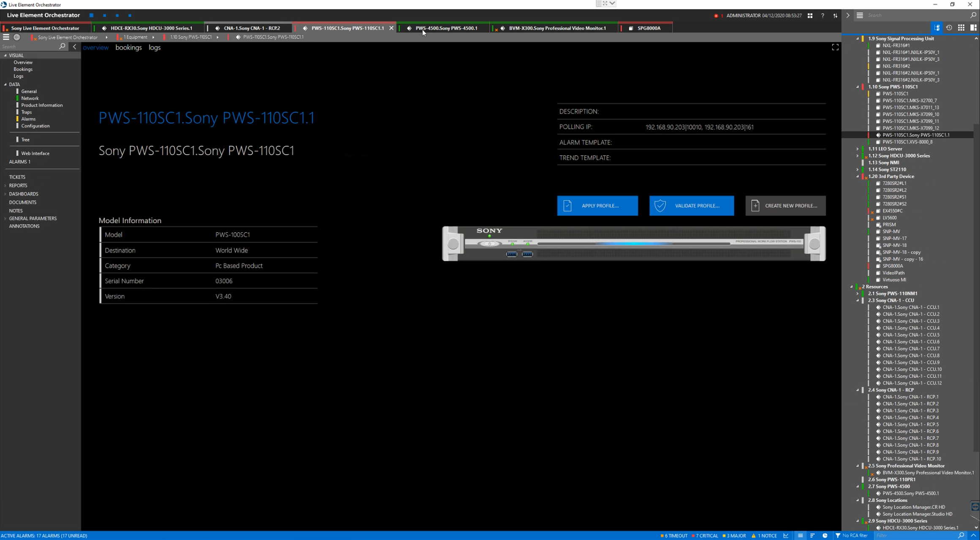980x540 pixels.
Task: Select CNA-1.Sony CNA-1 - CCU.5 in tree
Action: point(911,335)
